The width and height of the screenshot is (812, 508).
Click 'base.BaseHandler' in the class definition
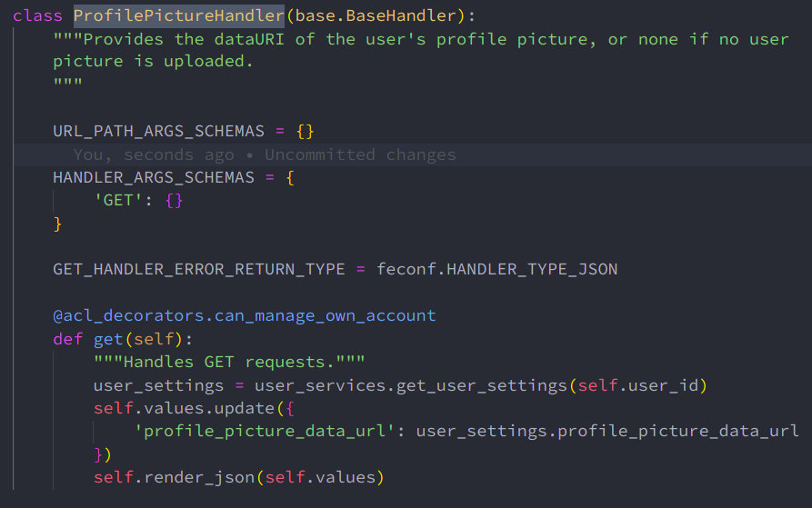click(x=376, y=15)
